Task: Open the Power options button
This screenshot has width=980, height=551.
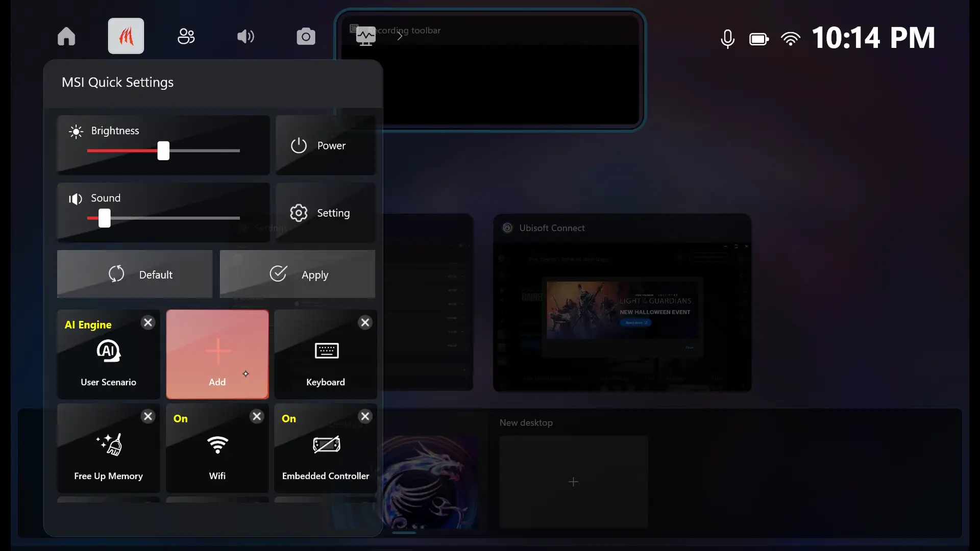Action: [x=325, y=146]
